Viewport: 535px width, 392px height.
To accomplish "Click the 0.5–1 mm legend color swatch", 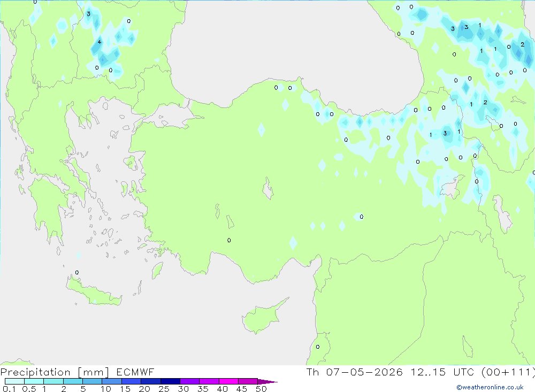I will (34, 381).
